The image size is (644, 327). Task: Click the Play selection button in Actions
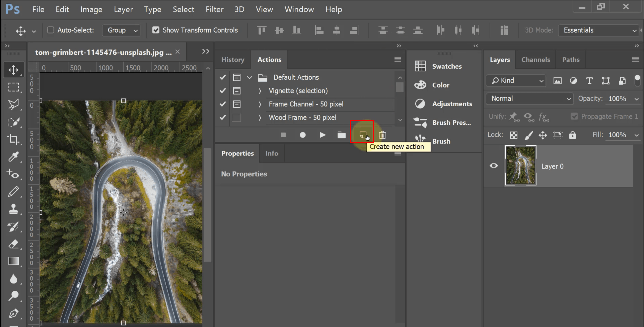(322, 135)
